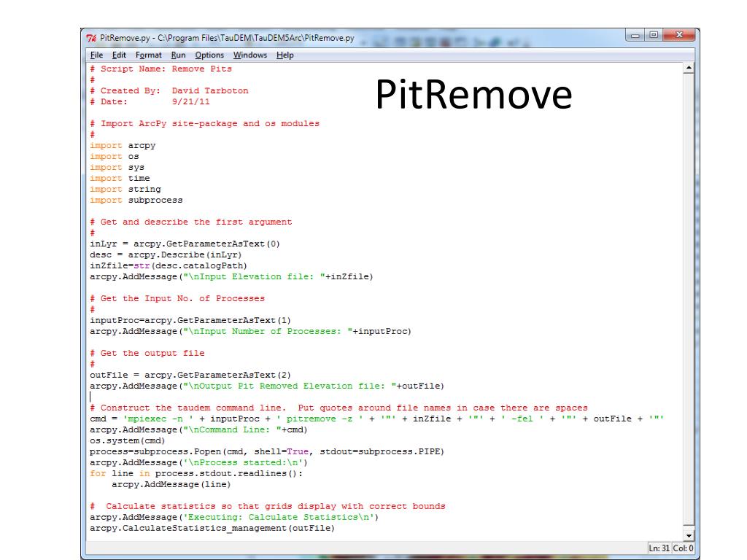Screen dimensions: 747x560
Task: Click the 'inputProc=arcpy.GetParameterAsText(1)' line
Action: click(190, 321)
